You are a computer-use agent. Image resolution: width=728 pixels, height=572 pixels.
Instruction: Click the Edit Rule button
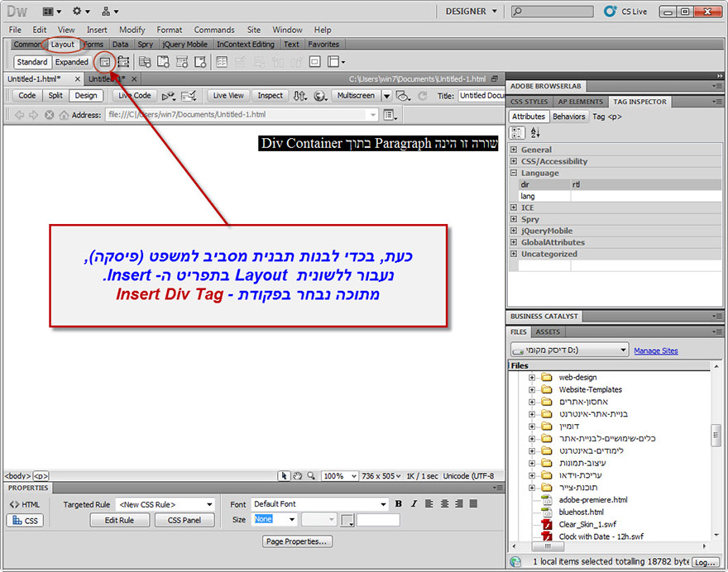[x=119, y=521]
